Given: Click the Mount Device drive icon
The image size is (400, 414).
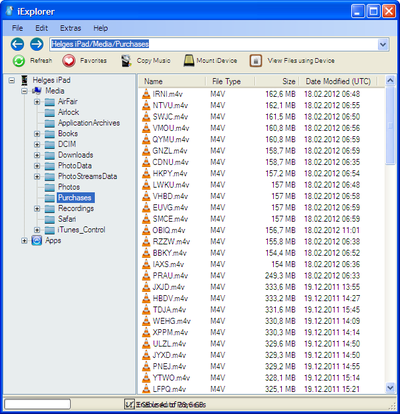Looking at the screenshot, I should (x=189, y=61).
